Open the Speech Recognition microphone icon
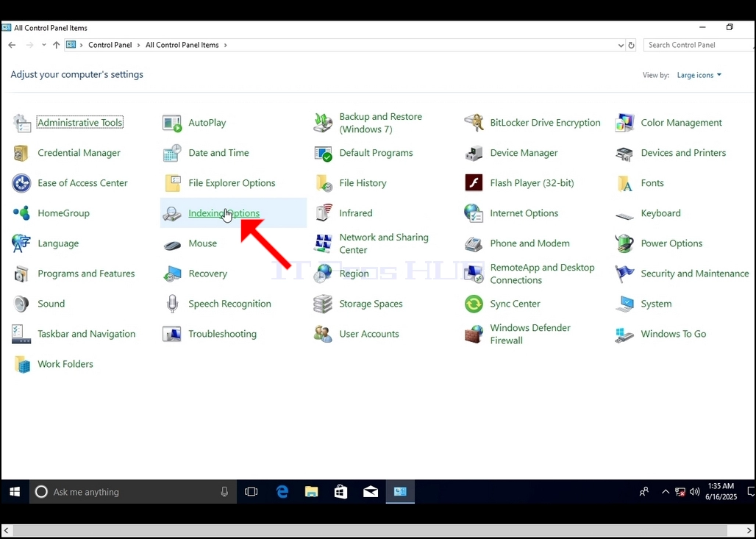Image resolution: width=756 pixels, height=539 pixels. [x=172, y=304]
